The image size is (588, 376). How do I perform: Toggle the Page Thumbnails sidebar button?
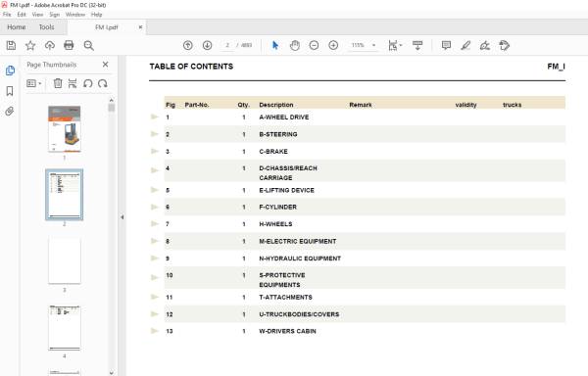(x=10, y=70)
